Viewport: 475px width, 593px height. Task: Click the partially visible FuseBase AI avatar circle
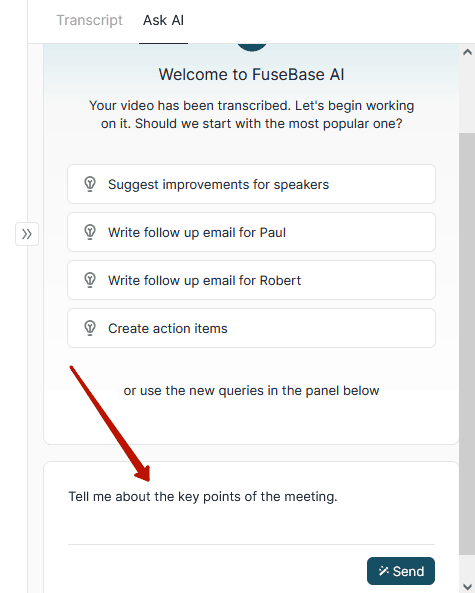tap(252, 47)
